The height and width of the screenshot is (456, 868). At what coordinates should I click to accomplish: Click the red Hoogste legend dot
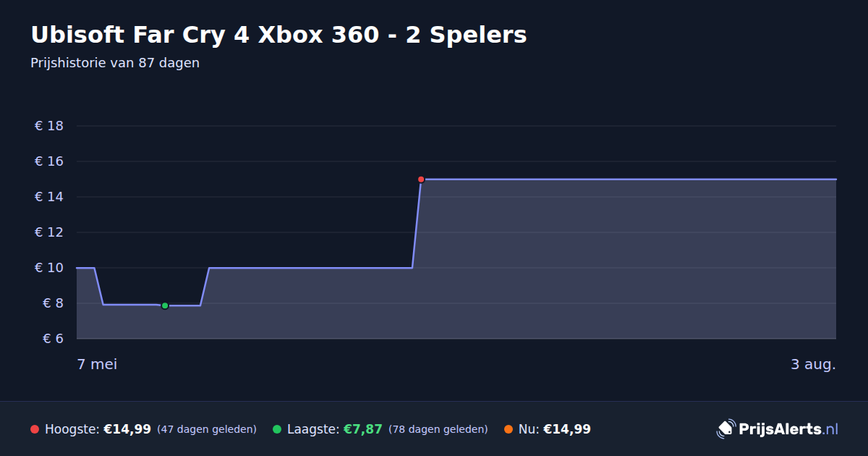point(35,429)
